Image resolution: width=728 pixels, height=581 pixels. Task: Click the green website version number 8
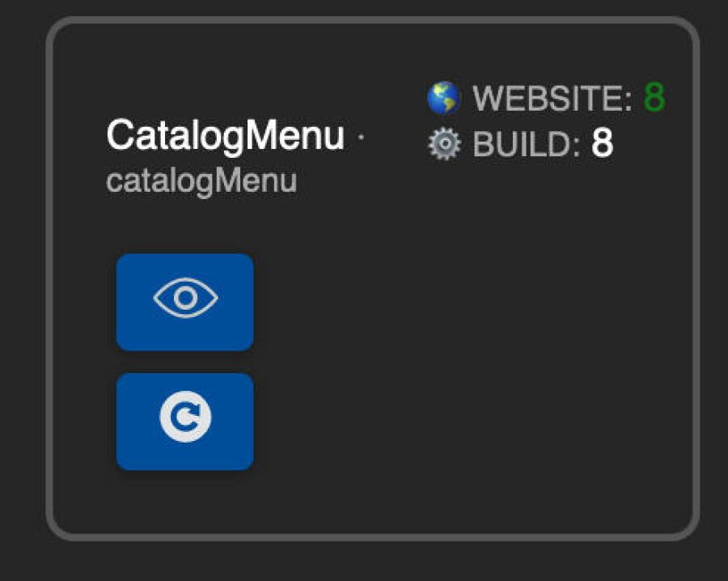point(654,98)
